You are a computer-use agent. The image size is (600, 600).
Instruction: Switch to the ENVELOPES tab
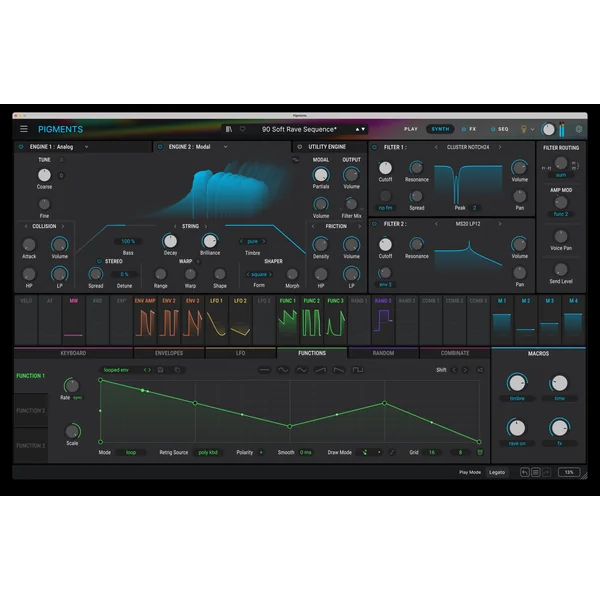169,353
